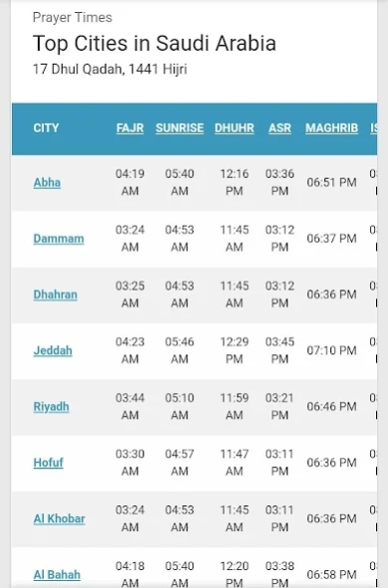Sort by MAGHRIB column header
The width and height of the screenshot is (388, 588).
pyautogui.click(x=331, y=128)
